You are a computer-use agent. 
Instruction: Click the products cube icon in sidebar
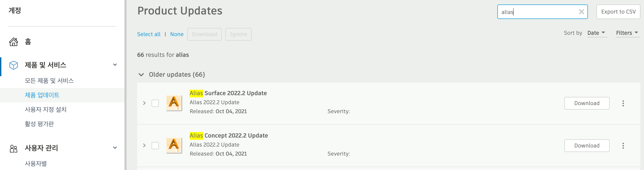pyautogui.click(x=14, y=65)
